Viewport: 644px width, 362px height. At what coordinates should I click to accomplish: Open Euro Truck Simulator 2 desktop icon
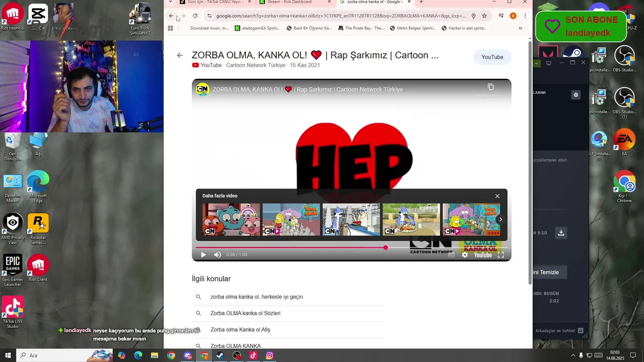click(x=140, y=19)
